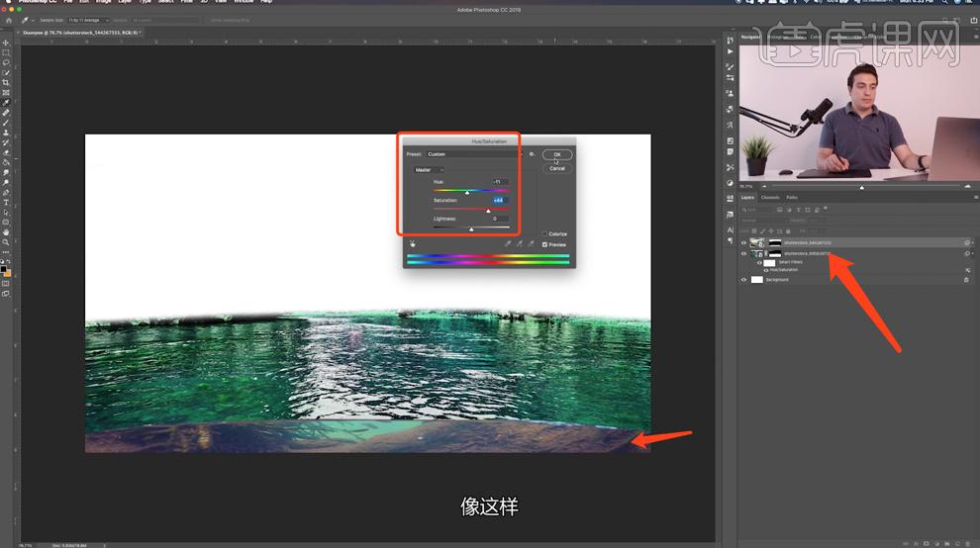
Task: Adjust the Hue slider handle
Action: [x=467, y=193]
